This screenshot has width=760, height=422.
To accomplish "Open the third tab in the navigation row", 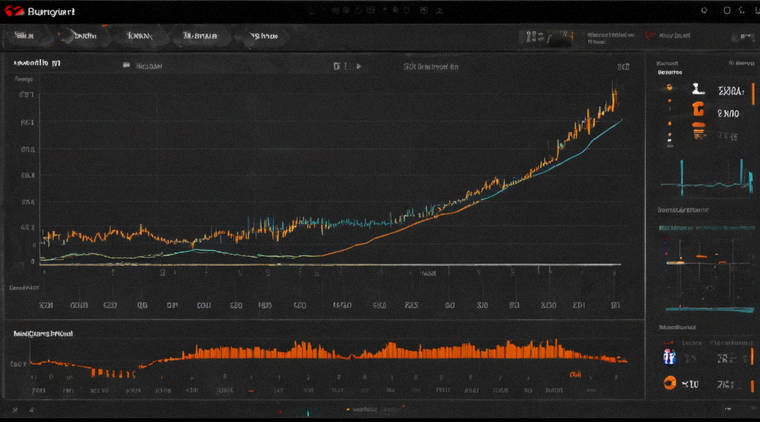I will click(x=140, y=36).
